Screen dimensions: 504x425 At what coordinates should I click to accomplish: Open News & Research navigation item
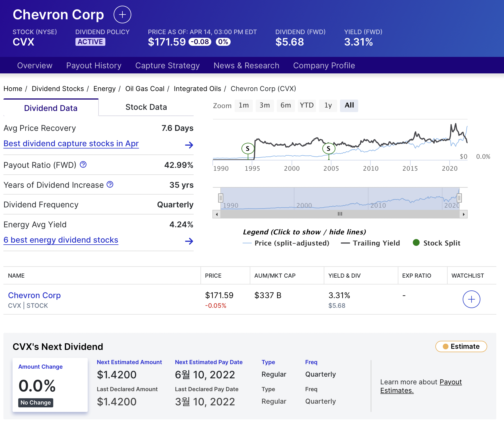246,65
